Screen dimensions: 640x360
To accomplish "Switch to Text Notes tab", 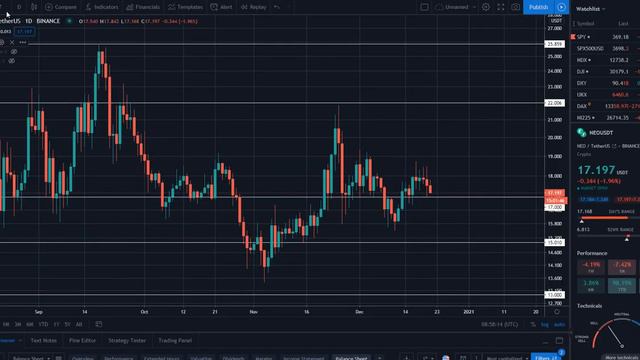I will coord(43,340).
